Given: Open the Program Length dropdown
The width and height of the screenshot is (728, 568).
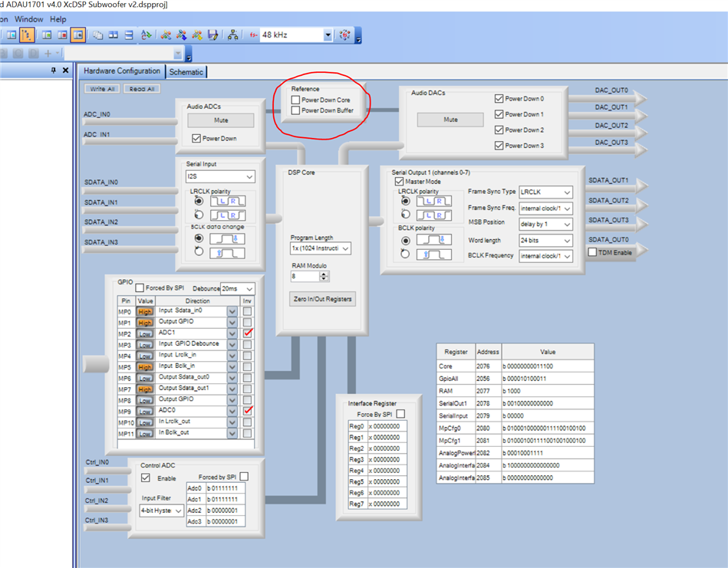Looking at the screenshot, I should (345, 248).
